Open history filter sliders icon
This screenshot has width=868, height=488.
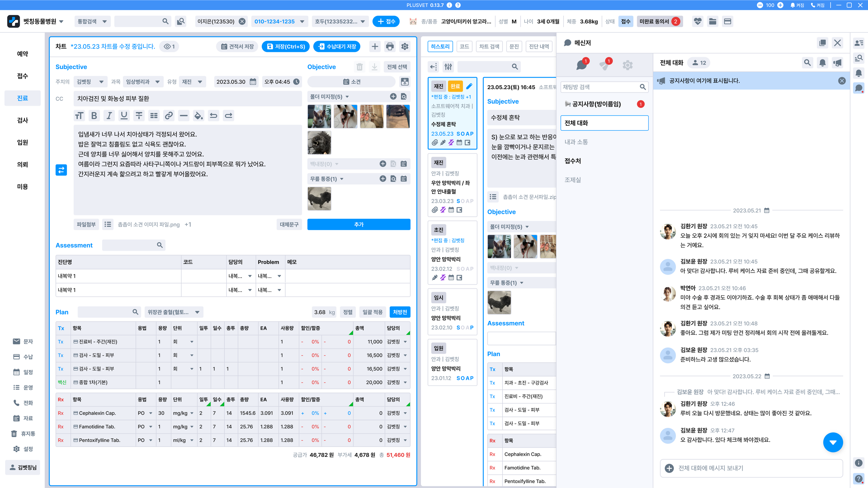tap(448, 67)
